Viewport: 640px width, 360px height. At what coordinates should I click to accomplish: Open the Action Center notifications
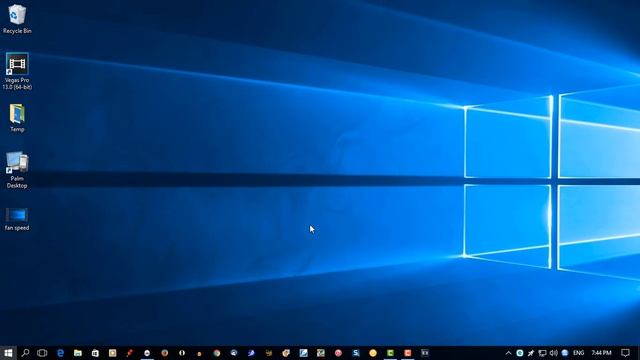(x=625, y=353)
